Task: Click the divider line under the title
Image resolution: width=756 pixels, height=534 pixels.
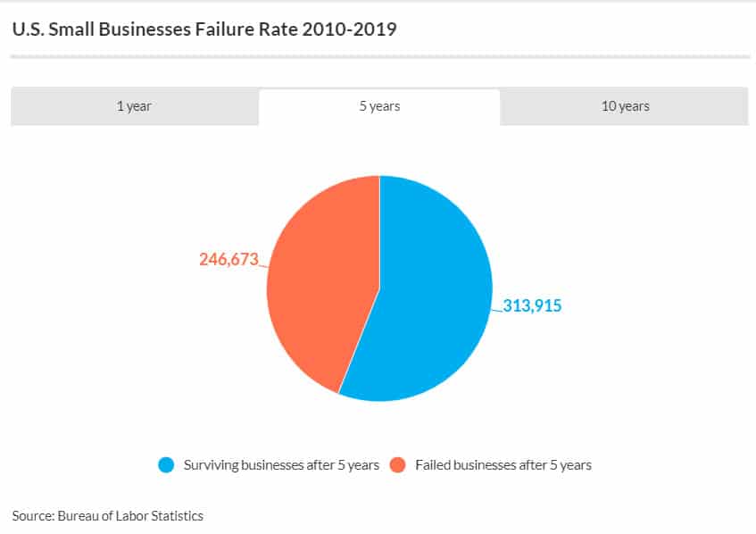Action: click(x=380, y=57)
